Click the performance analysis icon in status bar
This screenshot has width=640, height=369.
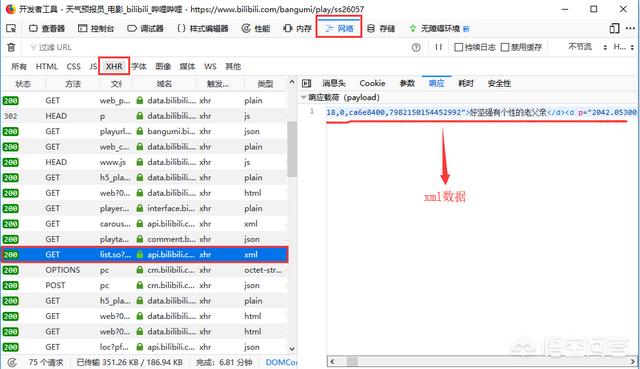tap(12, 362)
